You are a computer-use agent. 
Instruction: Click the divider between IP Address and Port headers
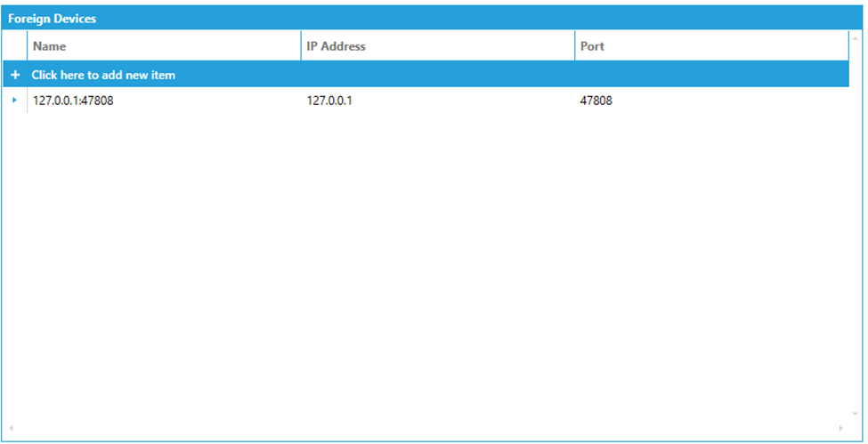click(575, 46)
